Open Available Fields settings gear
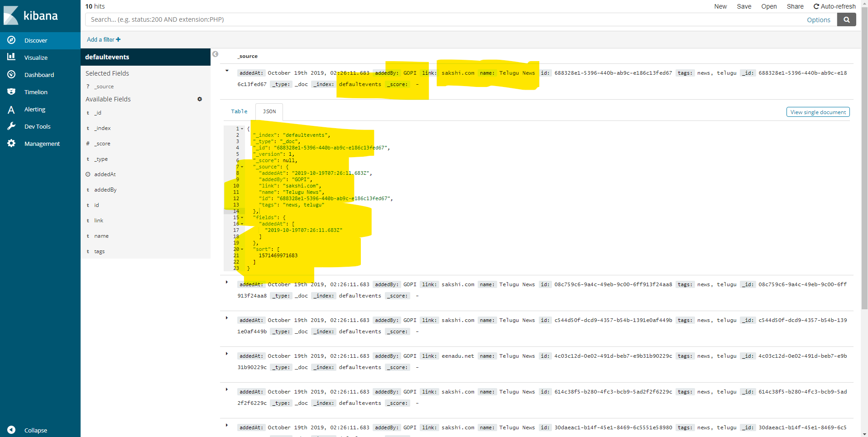The height and width of the screenshot is (437, 868). click(x=200, y=99)
